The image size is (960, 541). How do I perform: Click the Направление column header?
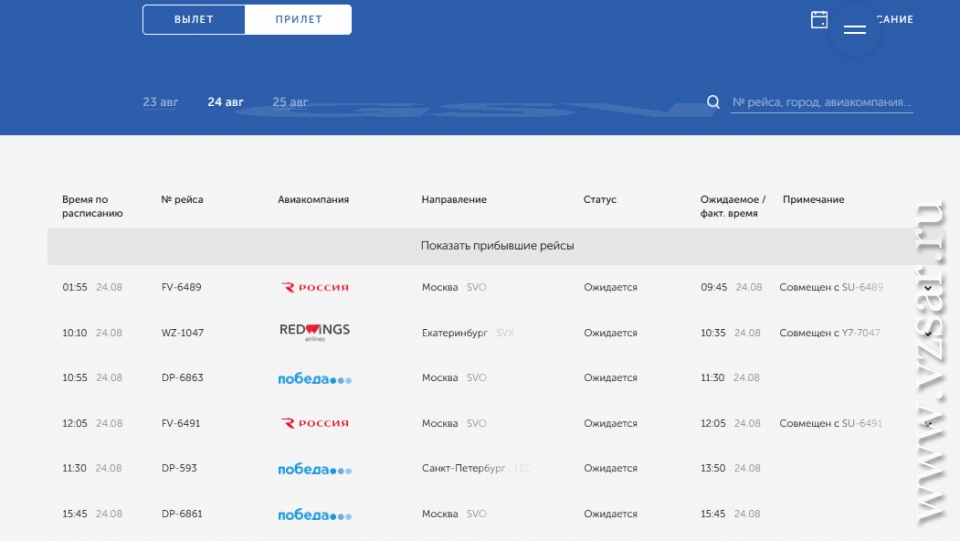[x=454, y=200]
